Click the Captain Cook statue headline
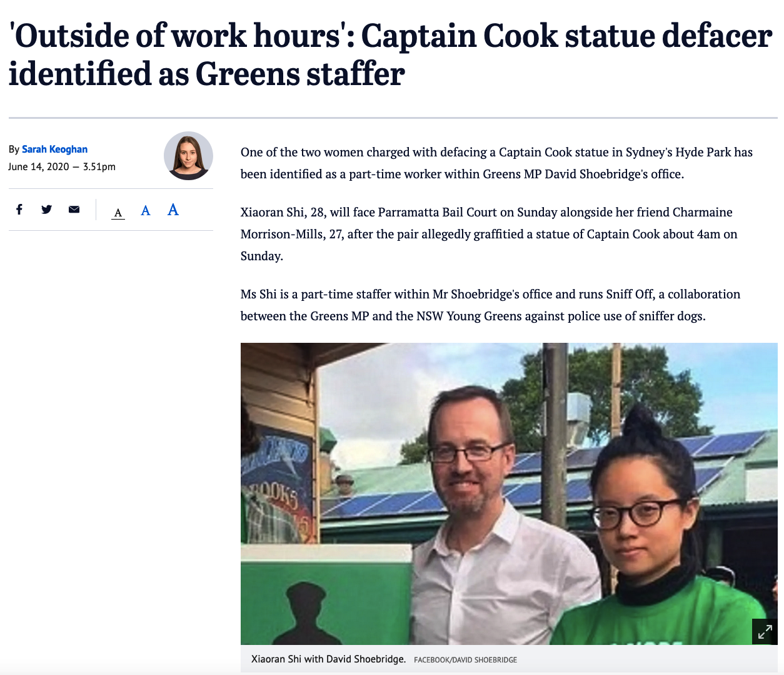The width and height of the screenshot is (784, 675). [x=390, y=54]
